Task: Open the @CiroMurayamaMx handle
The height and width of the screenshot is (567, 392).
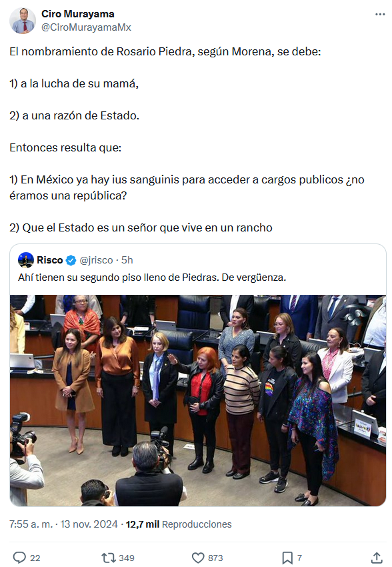Action: point(86,27)
